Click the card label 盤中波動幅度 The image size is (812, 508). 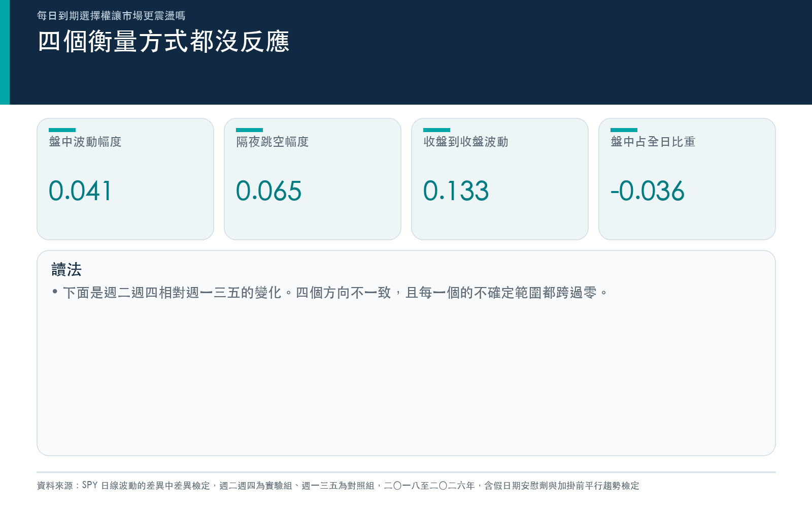85,142
